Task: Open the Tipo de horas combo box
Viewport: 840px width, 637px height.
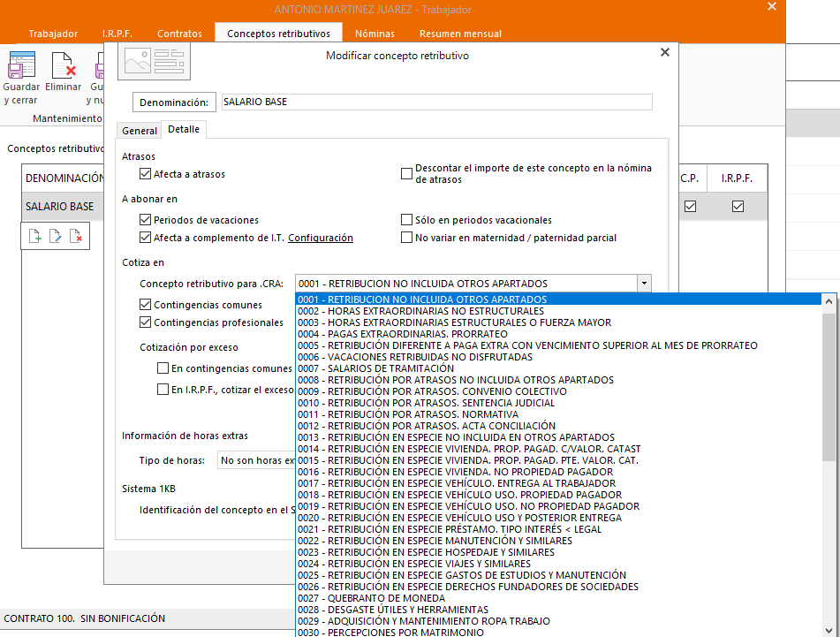Action: 256,460
